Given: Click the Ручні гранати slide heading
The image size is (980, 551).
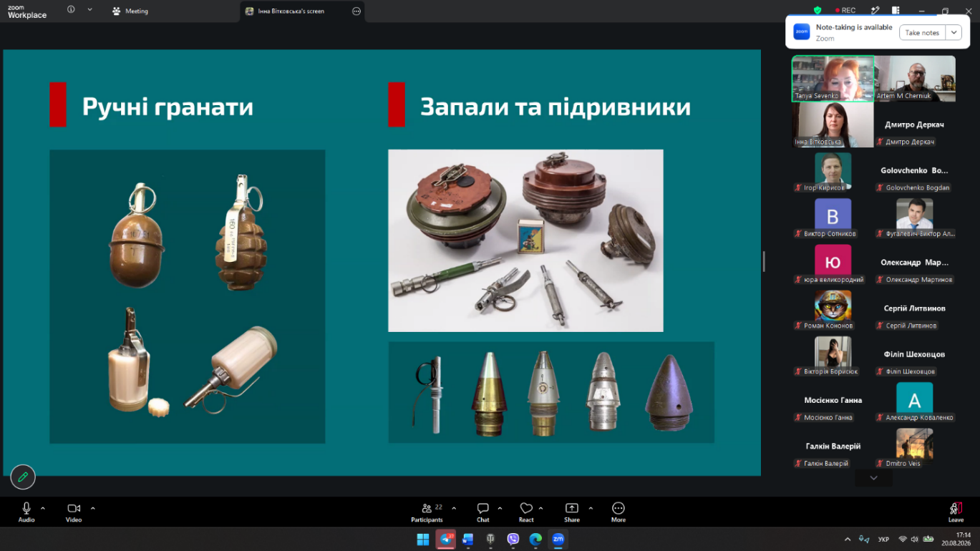Looking at the screenshot, I should [168, 107].
